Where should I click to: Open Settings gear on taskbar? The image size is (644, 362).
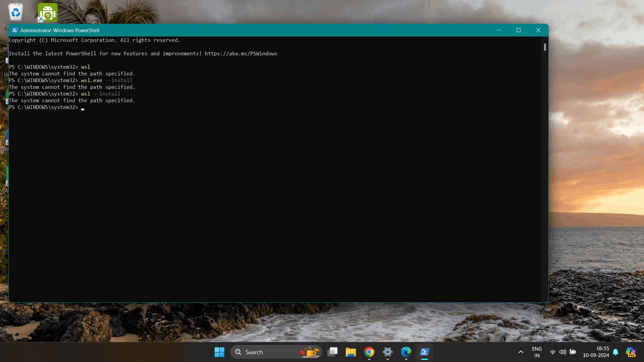[x=388, y=352]
